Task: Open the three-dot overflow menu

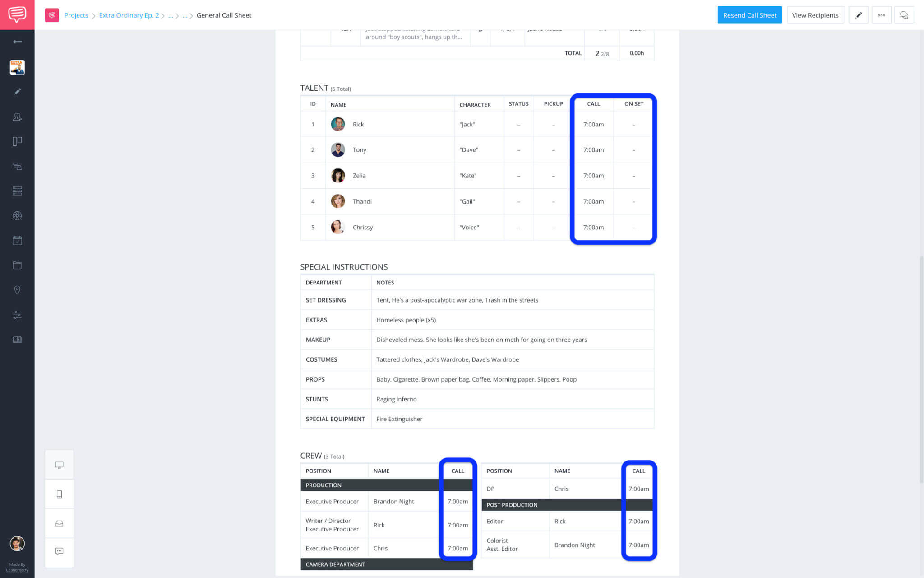Action: click(882, 15)
